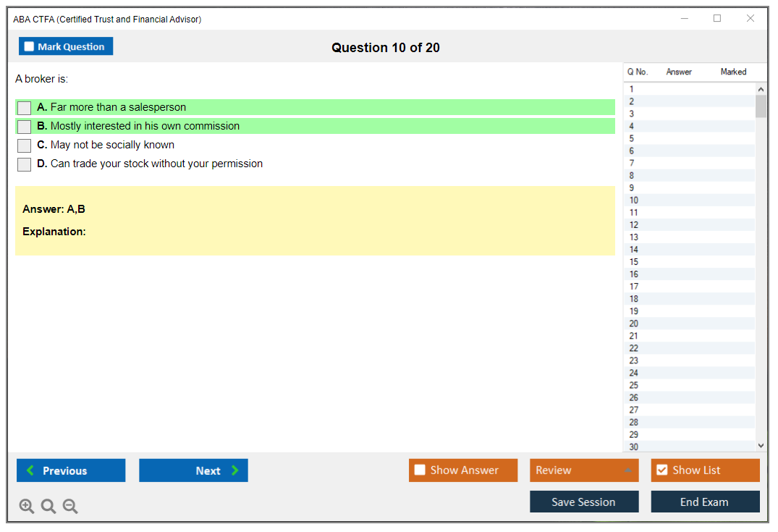Click the zoom reset magnifier icon
778x532 pixels.
(48, 507)
